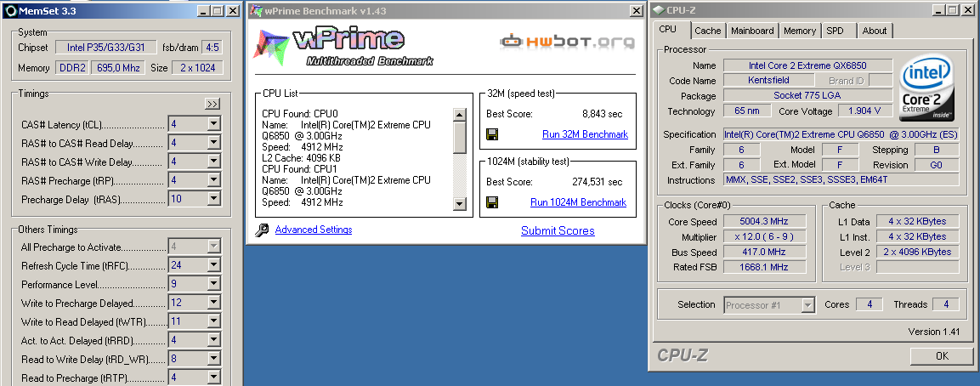Minimize the MemSet 3.3 window

pyautogui.click(x=202, y=11)
